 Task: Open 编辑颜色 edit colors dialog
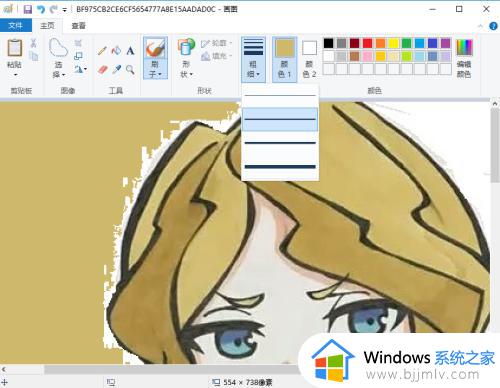tap(464, 58)
